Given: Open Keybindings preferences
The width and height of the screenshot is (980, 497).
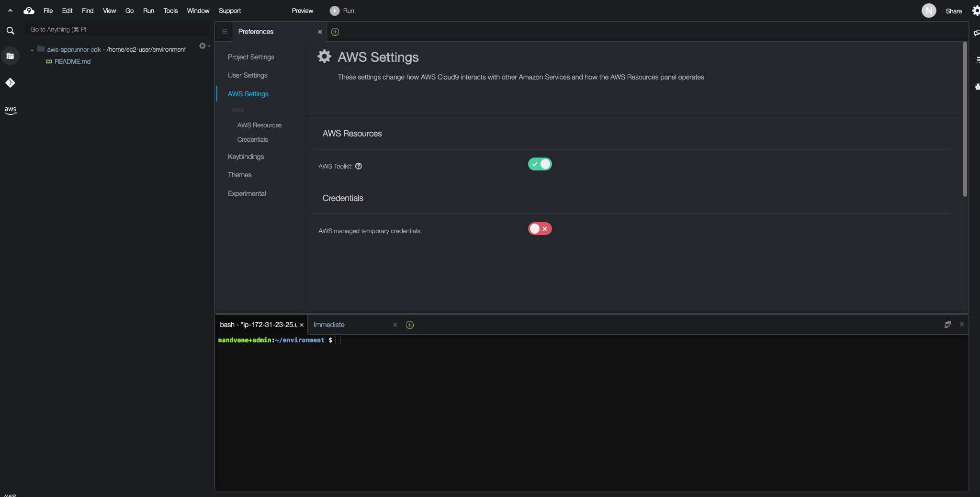Looking at the screenshot, I should [246, 157].
